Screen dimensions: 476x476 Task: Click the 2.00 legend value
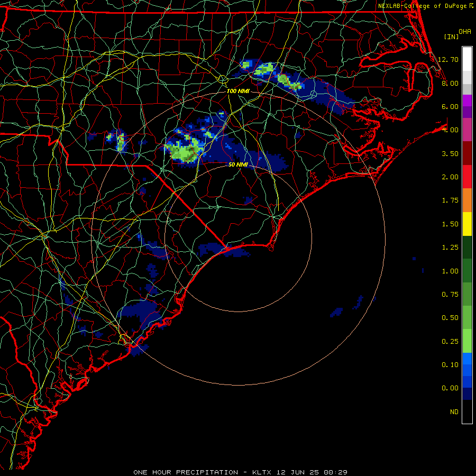450,177
